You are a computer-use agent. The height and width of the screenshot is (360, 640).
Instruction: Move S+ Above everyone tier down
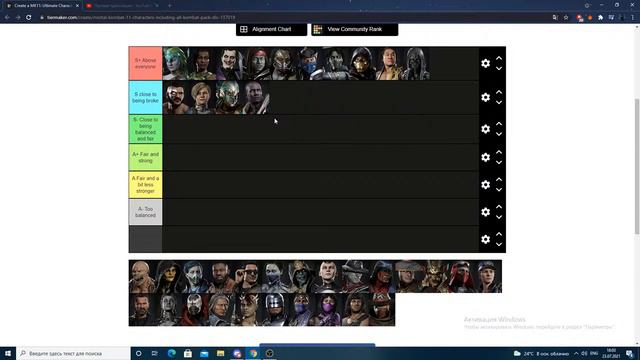[x=499, y=69]
